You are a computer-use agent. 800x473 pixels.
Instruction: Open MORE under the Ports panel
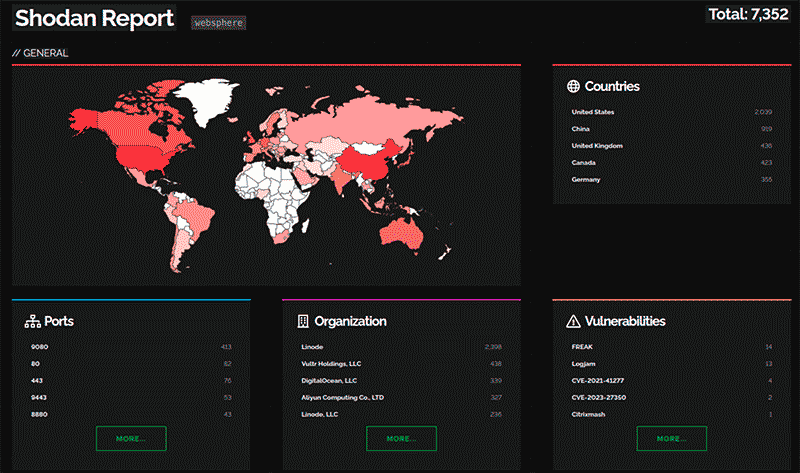click(x=131, y=438)
